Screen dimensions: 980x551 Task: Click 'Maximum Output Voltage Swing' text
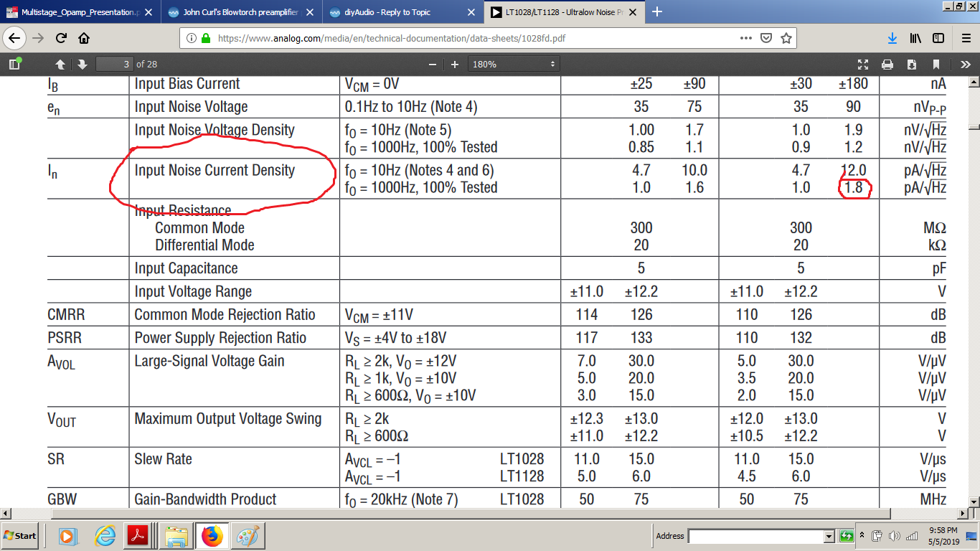tap(227, 418)
